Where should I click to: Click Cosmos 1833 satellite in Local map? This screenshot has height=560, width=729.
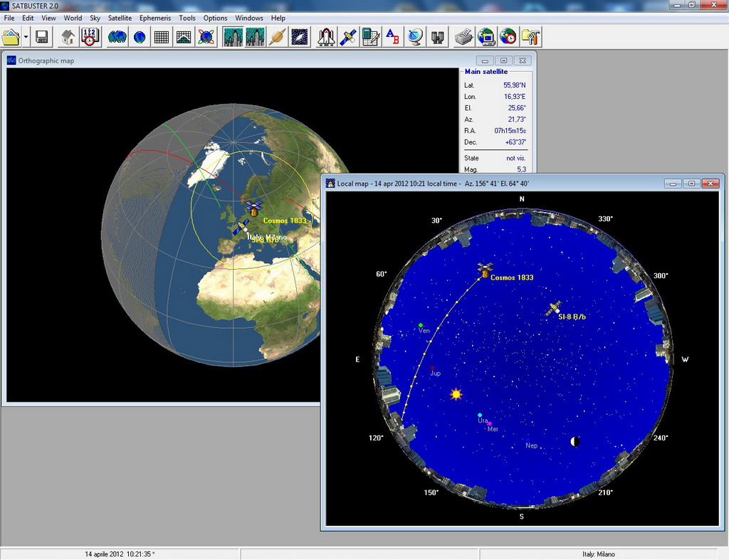tap(484, 270)
